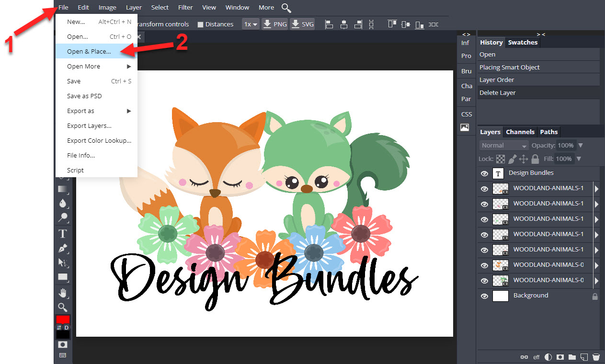Add an adjustment layer with the half-circle icon
Screen dimensions: 605x364
pos(548,357)
